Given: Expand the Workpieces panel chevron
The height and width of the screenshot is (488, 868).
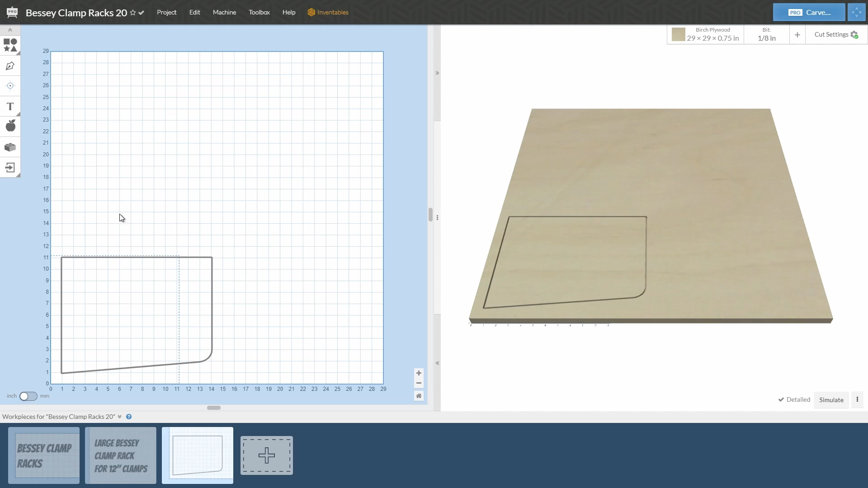Looking at the screenshot, I should tap(119, 417).
